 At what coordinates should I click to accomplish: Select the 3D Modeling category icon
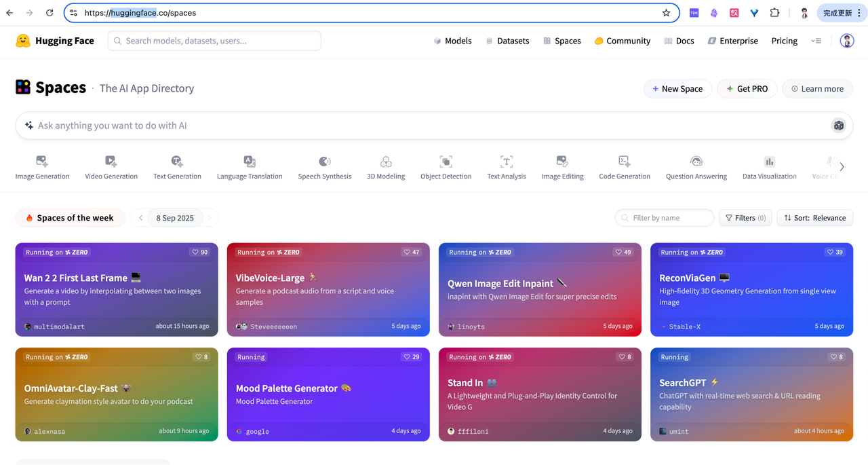[386, 162]
